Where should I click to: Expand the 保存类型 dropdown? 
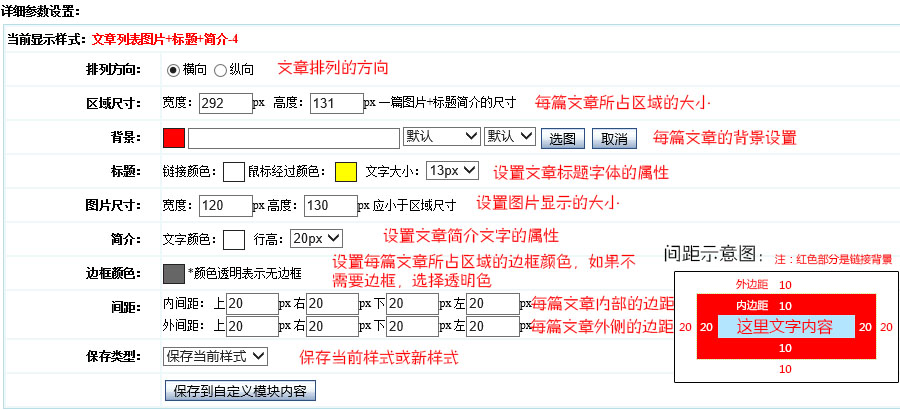[215, 356]
